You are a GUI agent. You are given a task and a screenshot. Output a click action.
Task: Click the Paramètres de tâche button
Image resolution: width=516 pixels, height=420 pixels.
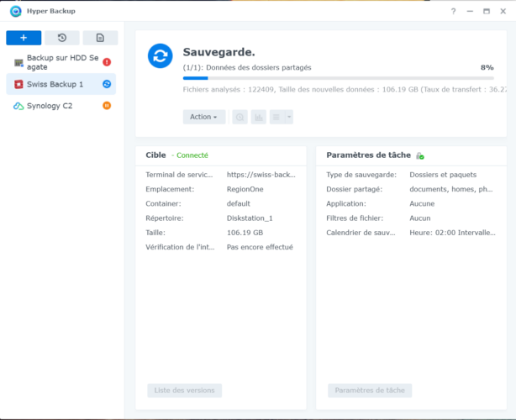[x=370, y=391]
